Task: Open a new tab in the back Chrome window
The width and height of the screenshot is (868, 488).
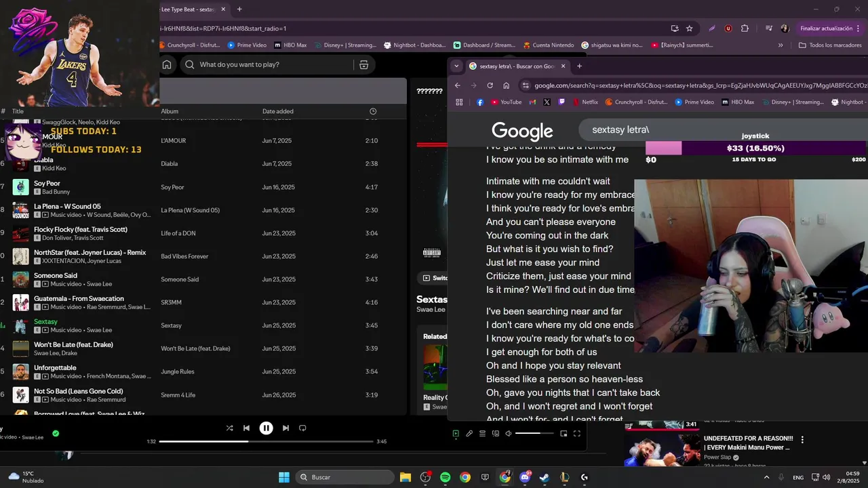Action: pyautogui.click(x=239, y=9)
